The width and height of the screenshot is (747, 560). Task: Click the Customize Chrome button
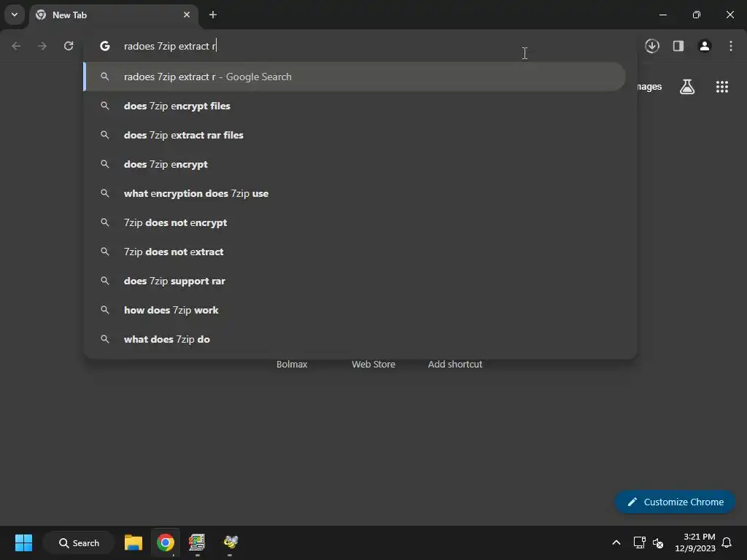pos(675,502)
